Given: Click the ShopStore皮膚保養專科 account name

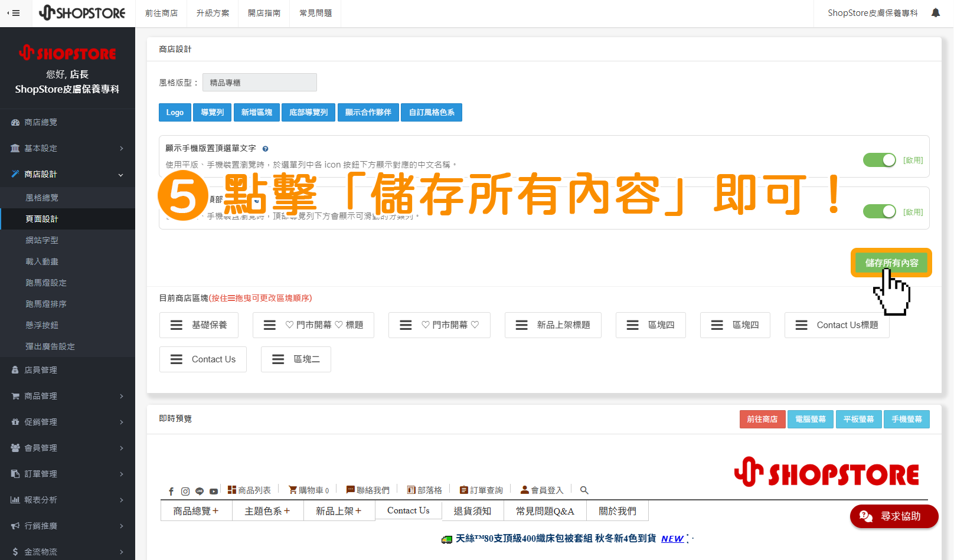Looking at the screenshot, I should tap(873, 13).
